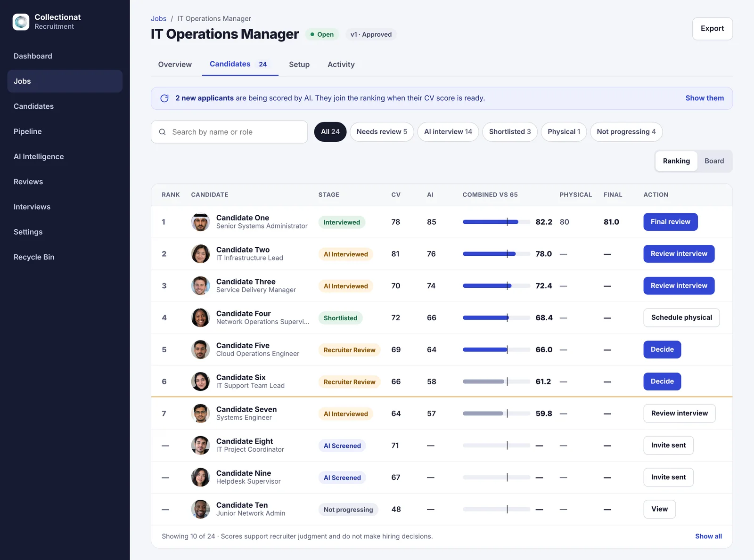Select the Candidates 24 tab
This screenshot has height=560, width=754.
point(240,64)
